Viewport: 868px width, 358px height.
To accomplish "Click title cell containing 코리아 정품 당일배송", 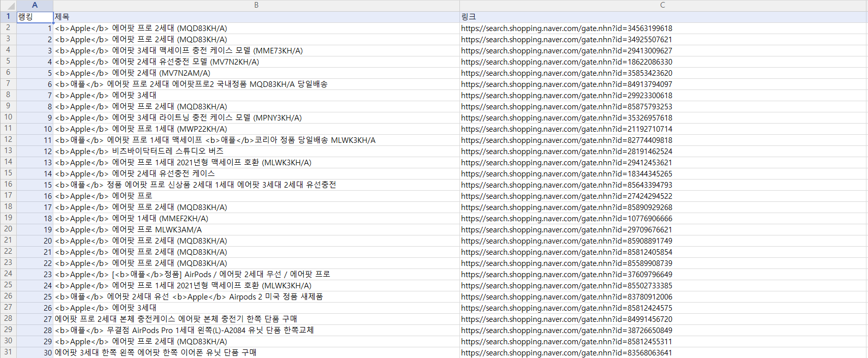I will pyautogui.click(x=256, y=140).
